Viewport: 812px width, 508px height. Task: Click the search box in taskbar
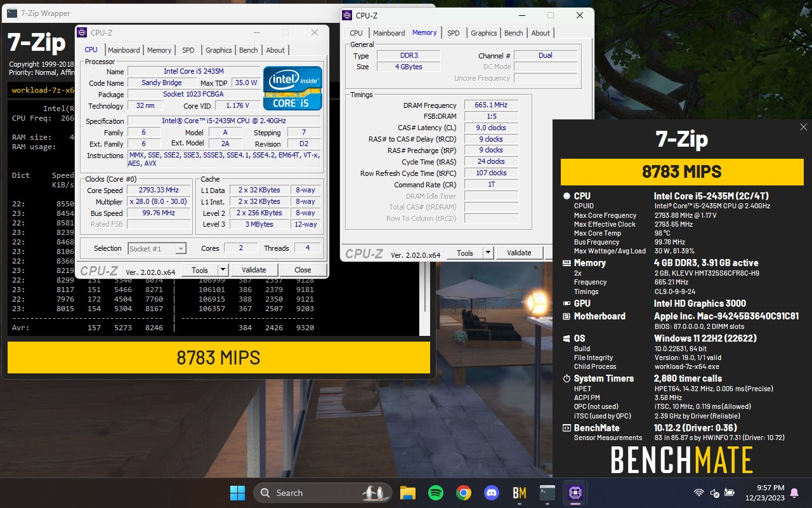[323, 493]
